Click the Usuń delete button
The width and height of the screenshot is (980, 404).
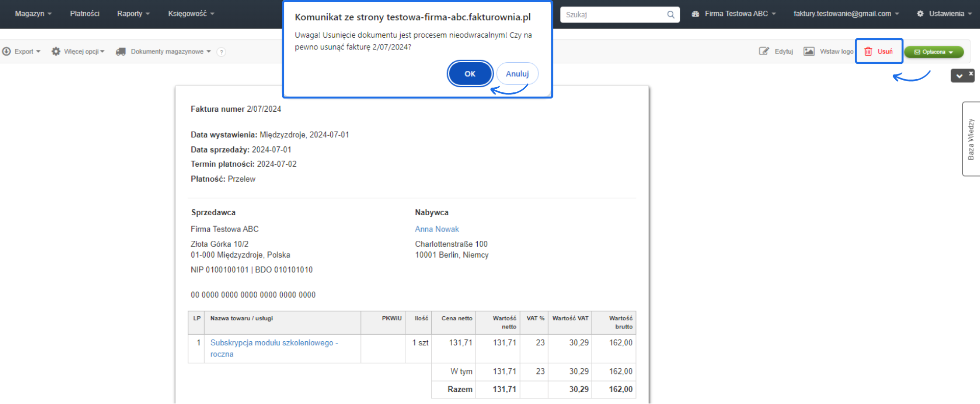point(879,51)
